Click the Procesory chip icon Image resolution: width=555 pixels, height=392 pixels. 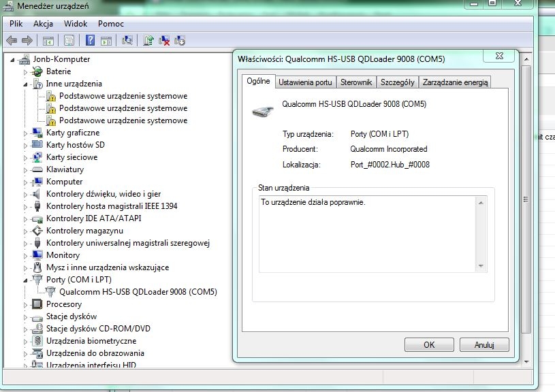37,304
